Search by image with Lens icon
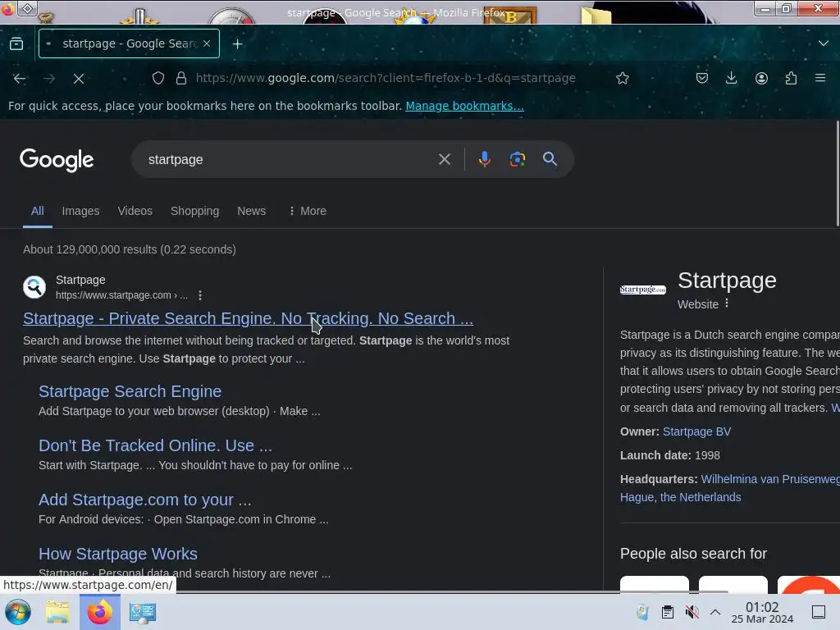This screenshot has height=630, width=840. [x=517, y=159]
